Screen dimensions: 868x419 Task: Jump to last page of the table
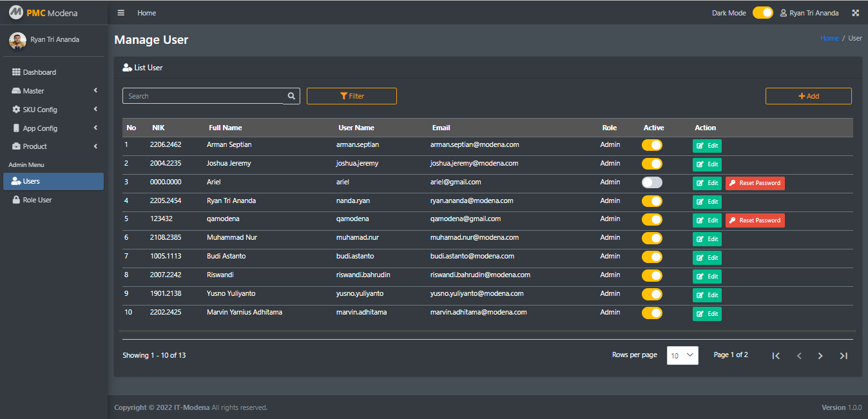tap(844, 356)
